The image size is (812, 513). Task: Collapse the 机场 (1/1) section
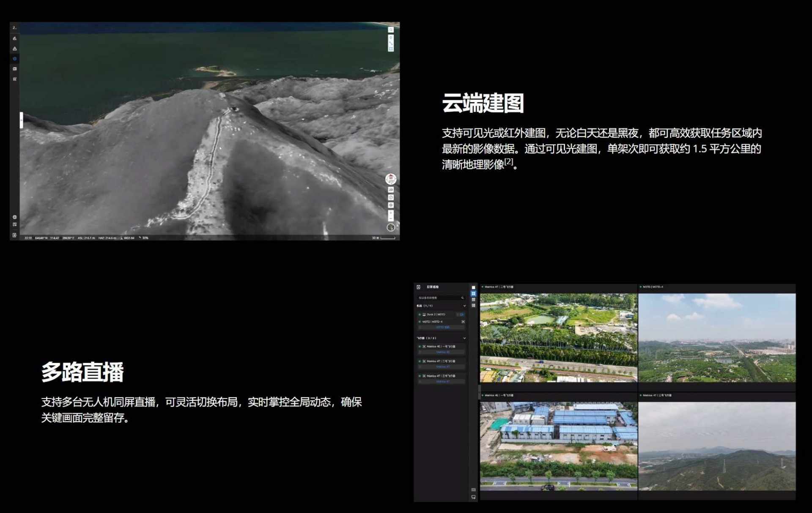464,306
